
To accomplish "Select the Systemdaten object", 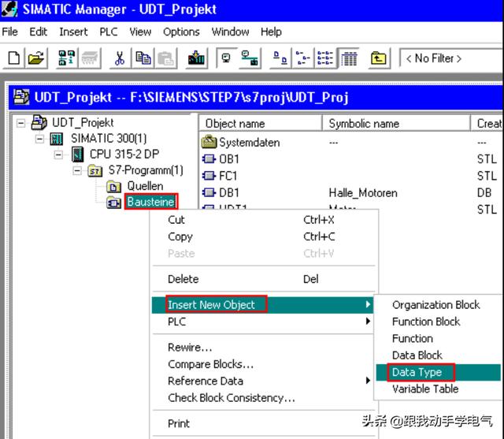I will (249, 143).
